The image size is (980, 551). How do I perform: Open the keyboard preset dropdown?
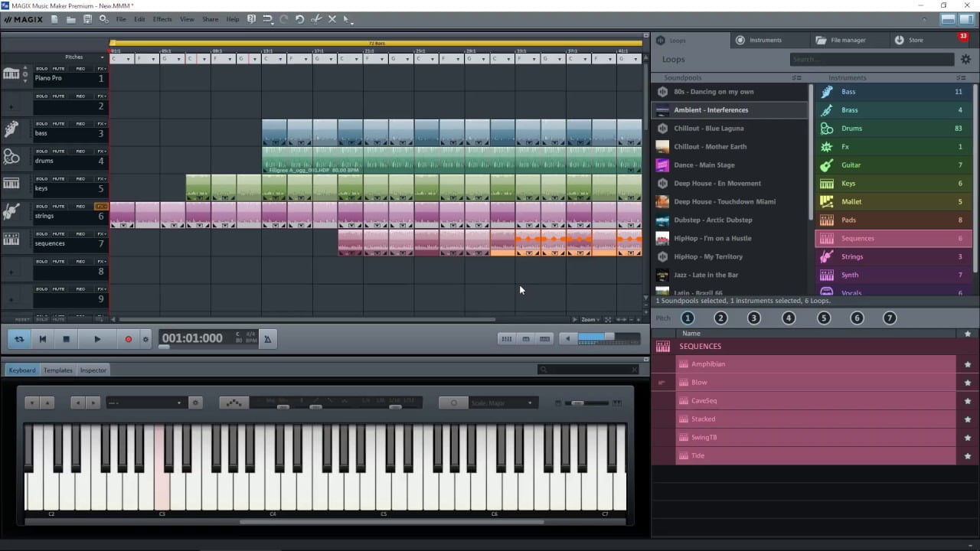click(x=145, y=403)
